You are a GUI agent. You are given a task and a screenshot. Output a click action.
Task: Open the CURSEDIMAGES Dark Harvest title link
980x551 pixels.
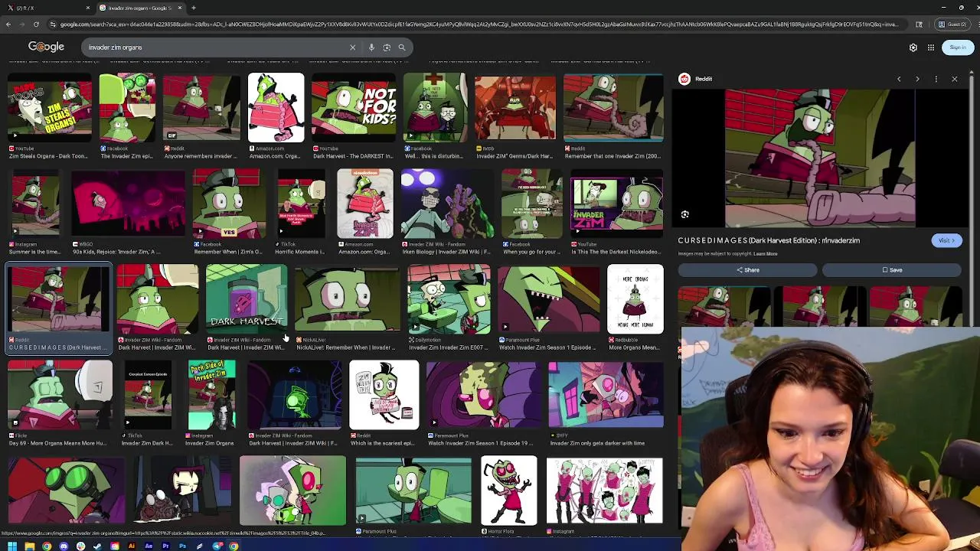point(769,240)
